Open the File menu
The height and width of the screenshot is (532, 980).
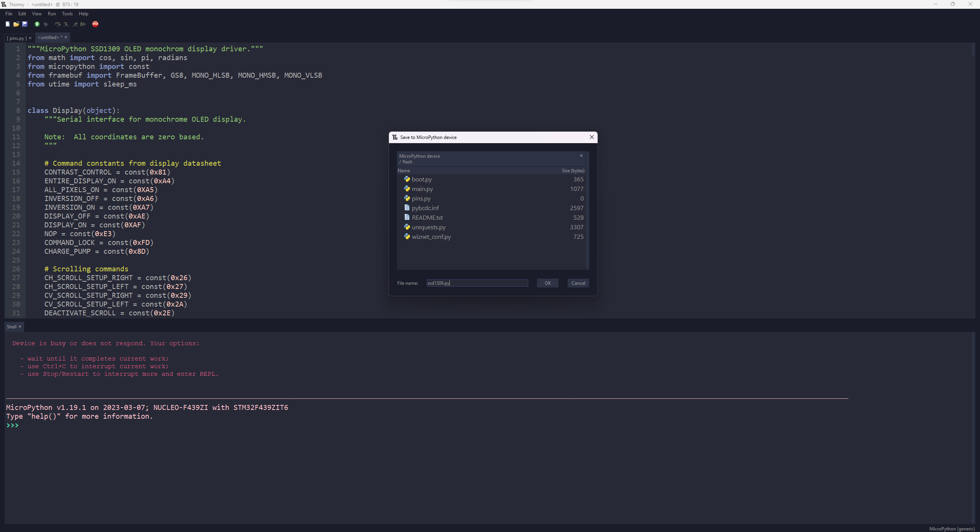pyautogui.click(x=9, y=14)
